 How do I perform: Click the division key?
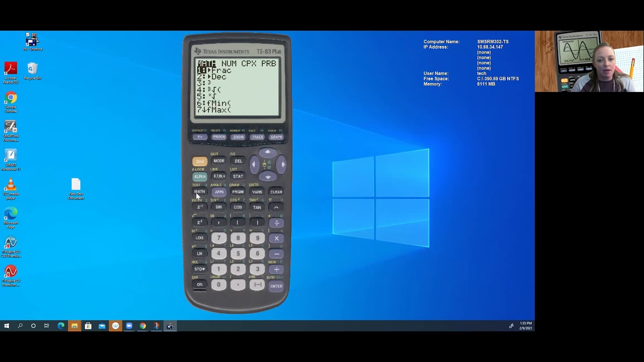(276, 222)
